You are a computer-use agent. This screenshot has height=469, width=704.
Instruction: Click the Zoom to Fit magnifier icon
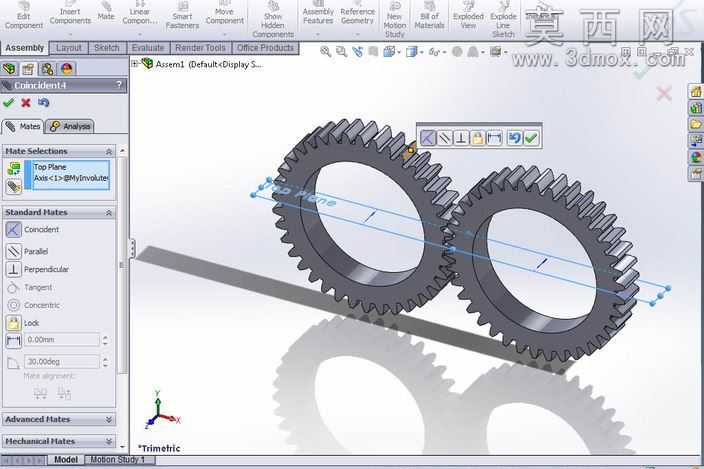[x=326, y=52]
